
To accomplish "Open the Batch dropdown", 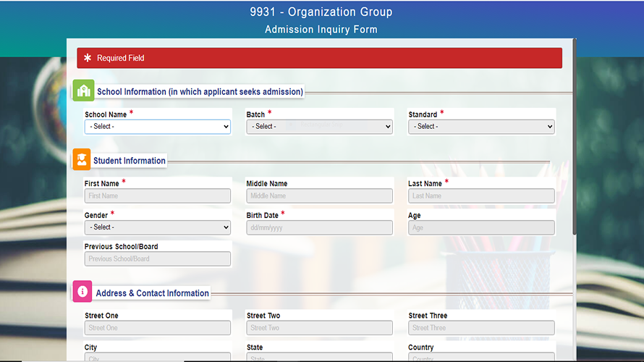I will coord(319,127).
